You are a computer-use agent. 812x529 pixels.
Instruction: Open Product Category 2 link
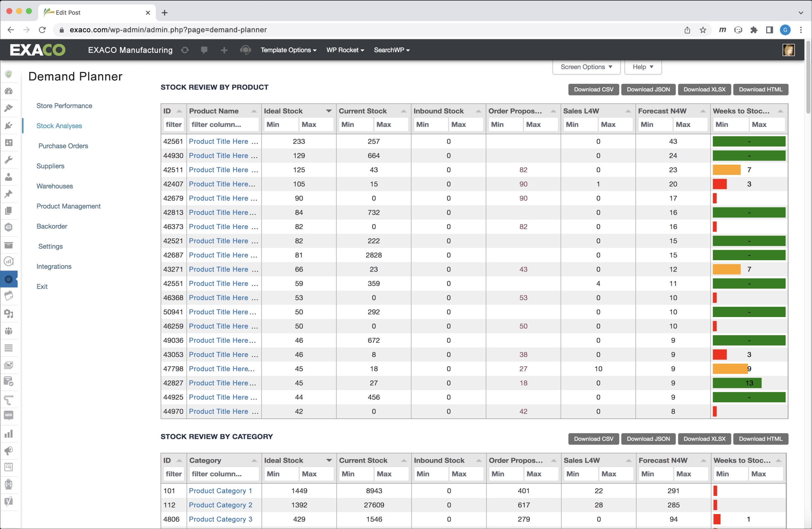pyautogui.click(x=220, y=505)
